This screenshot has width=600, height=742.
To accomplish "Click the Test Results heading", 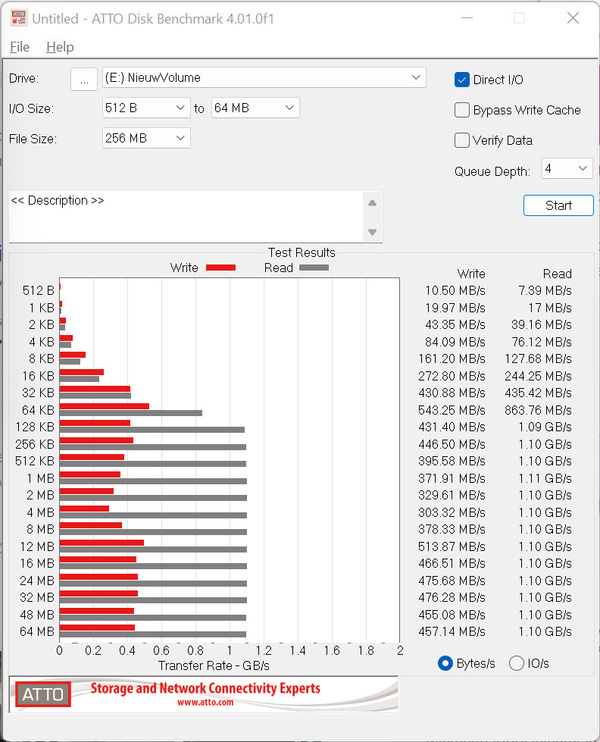I will coord(301,253).
